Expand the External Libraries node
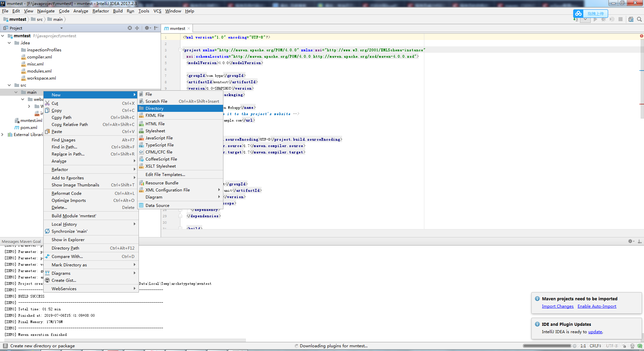644x351 pixels. (x=3, y=135)
